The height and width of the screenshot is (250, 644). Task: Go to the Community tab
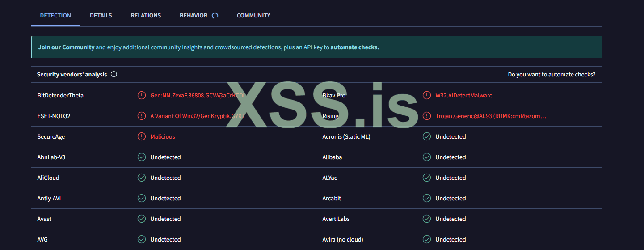[x=253, y=15]
